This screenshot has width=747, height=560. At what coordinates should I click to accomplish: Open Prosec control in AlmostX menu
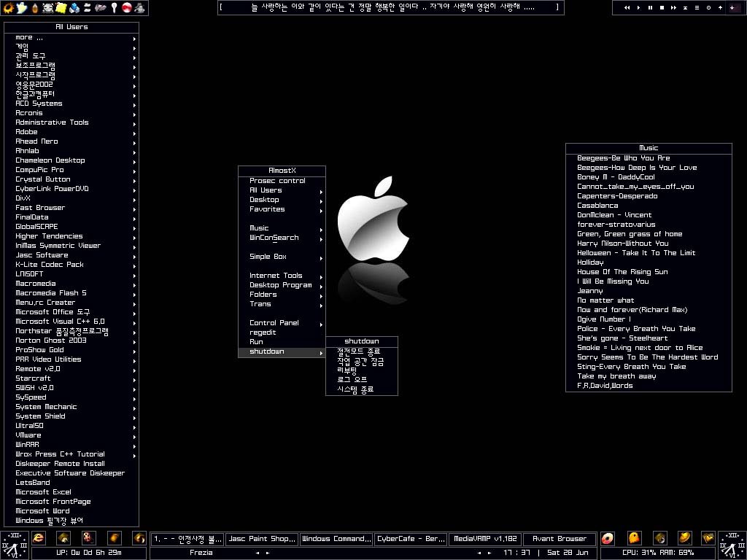[282, 181]
